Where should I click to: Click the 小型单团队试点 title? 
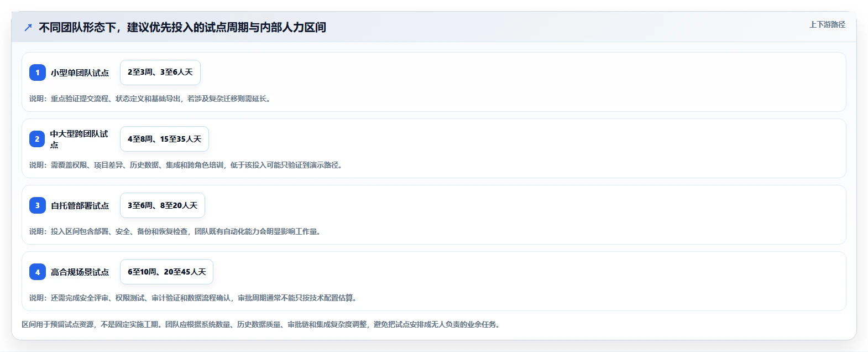80,73
